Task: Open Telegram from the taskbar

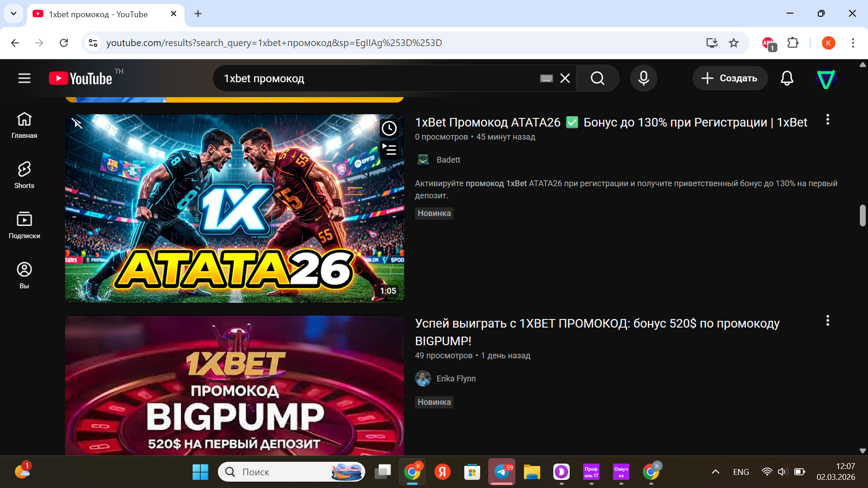Action: [x=501, y=472]
